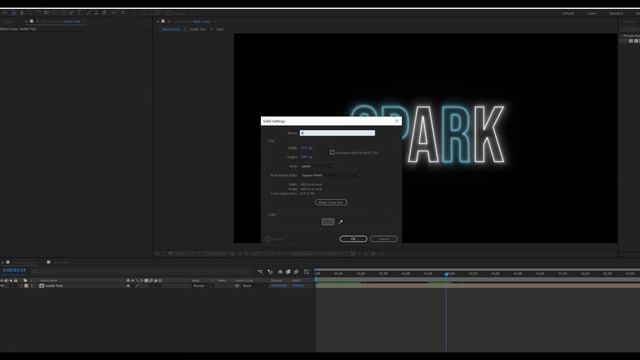The image size is (640, 360).
Task: Click the composition mini-flowchart icon
Action: [260, 272]
